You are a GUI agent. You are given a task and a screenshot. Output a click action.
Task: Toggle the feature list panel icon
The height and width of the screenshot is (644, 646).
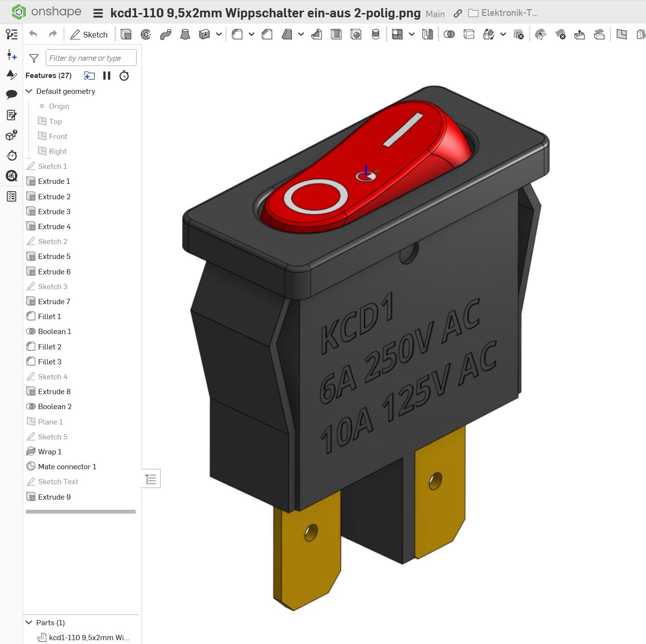(x=12, y=34)
